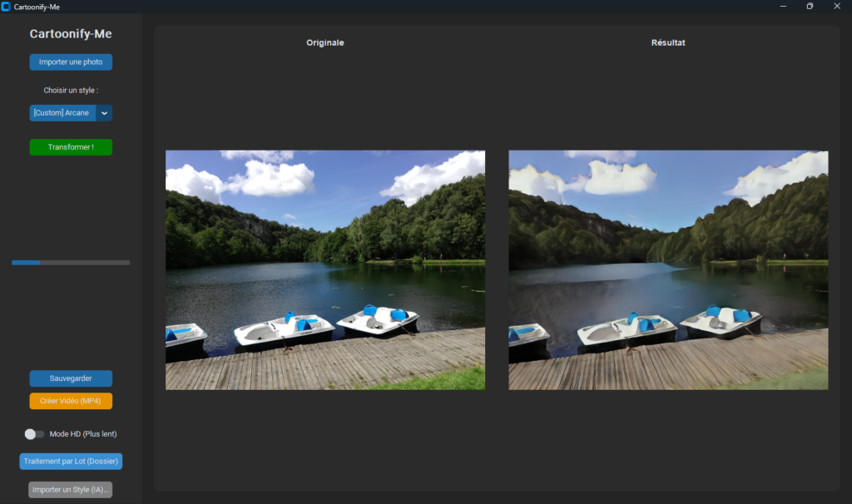Enable the Mode HD switch
The width and height of the screenshot is (852, 504).
34,434
